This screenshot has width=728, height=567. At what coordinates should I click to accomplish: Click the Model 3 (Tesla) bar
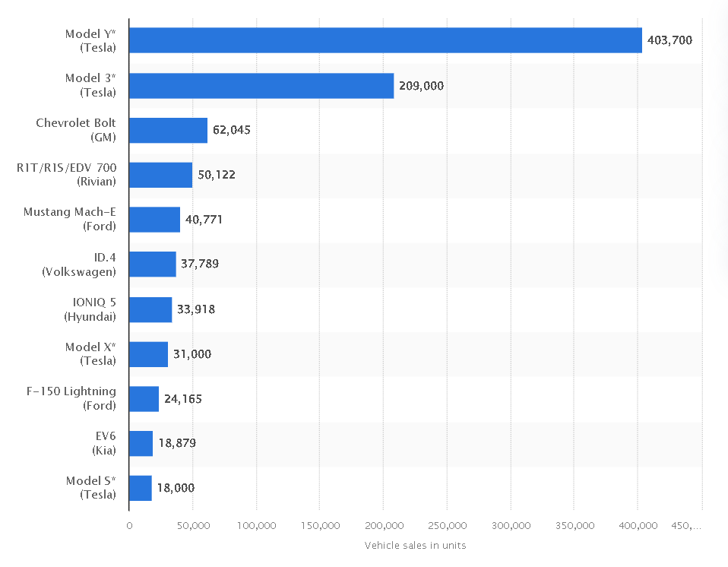tap(261, 86)
